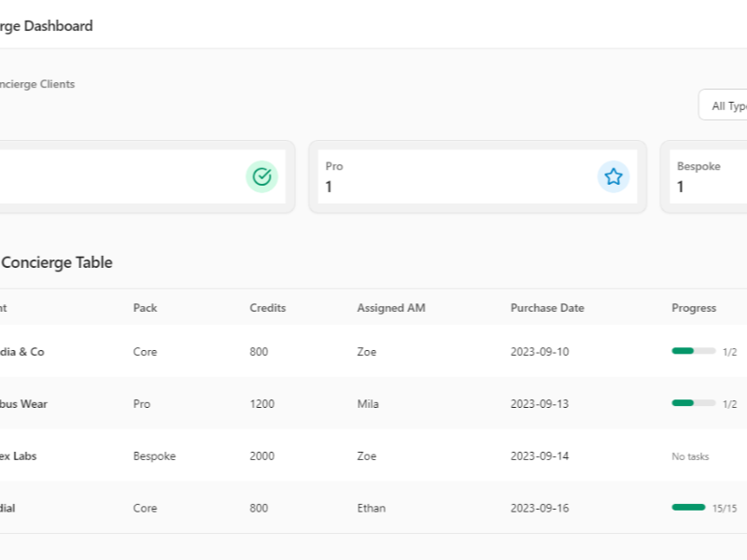Click the No tasks label for Bespoke row
Screen dimensions: 747x560
pyautogui.click(x=690, y=456)
